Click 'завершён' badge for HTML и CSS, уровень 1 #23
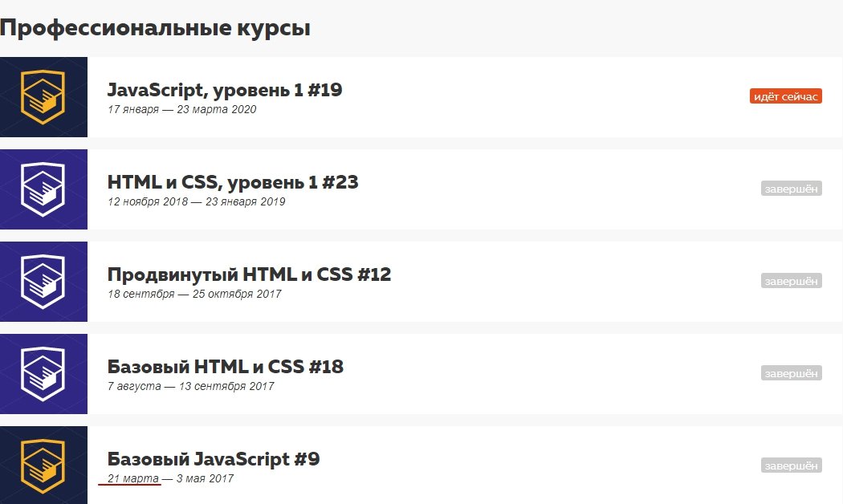The width and height of the screenshot is (843, 504). pyautogui.click(x=791, y=189)
